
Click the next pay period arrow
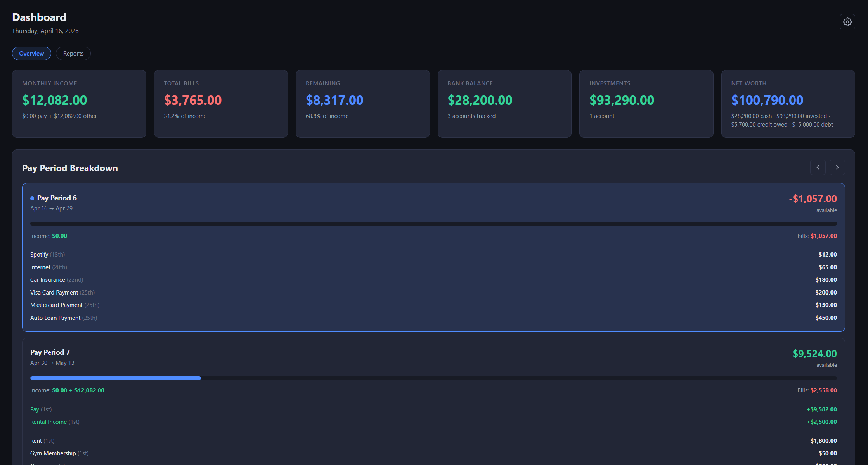837,167
